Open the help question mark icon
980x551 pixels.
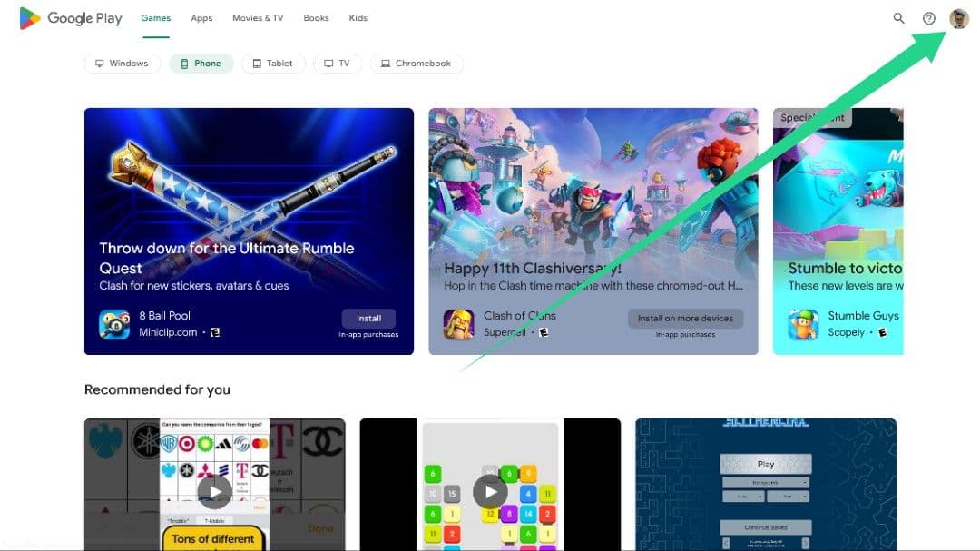[x=929, y=18]
